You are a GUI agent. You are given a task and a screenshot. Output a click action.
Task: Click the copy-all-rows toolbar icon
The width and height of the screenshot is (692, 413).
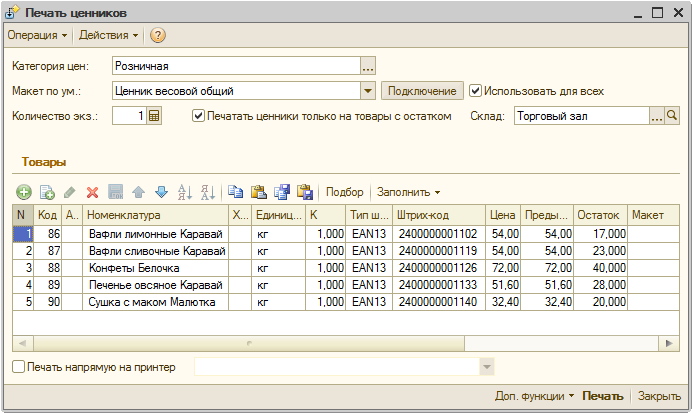click(x=282, y=192)
